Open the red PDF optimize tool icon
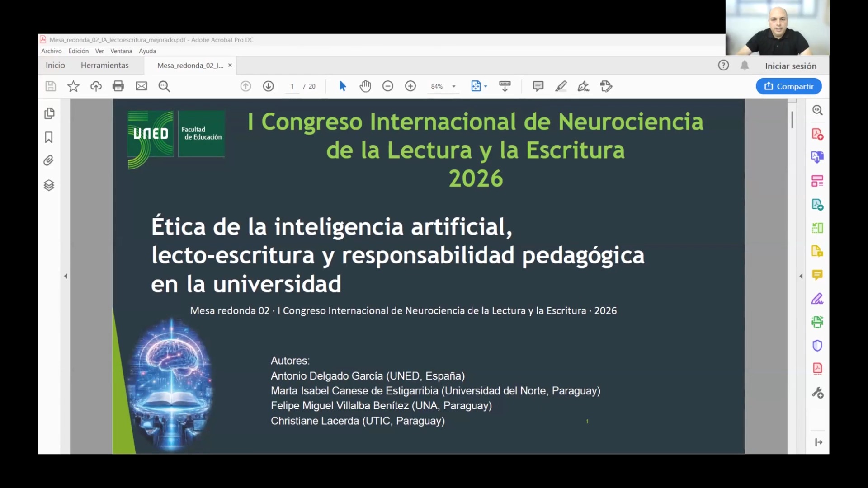 [817, 369]
